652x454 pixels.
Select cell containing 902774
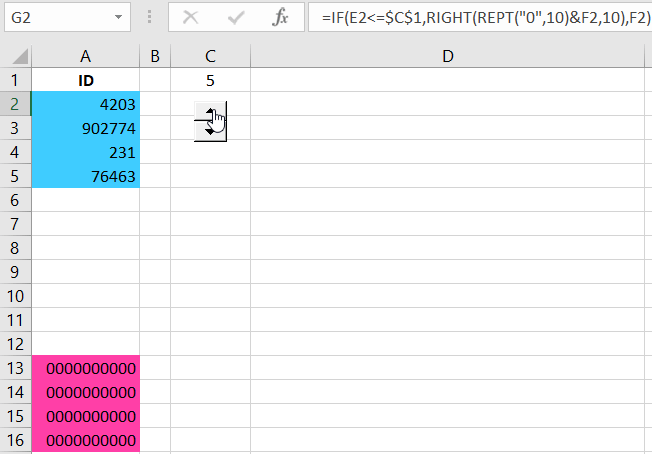tap(86, 128)
